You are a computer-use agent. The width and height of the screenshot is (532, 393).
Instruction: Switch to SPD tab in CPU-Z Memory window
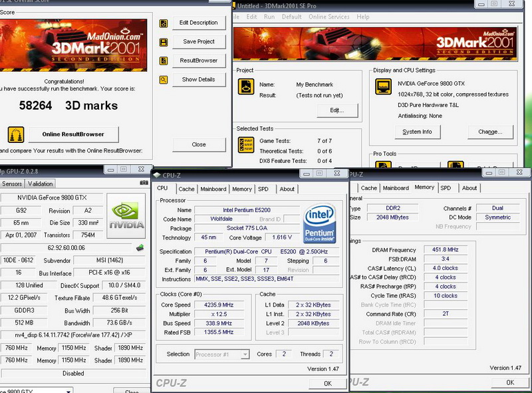(446, 188)
